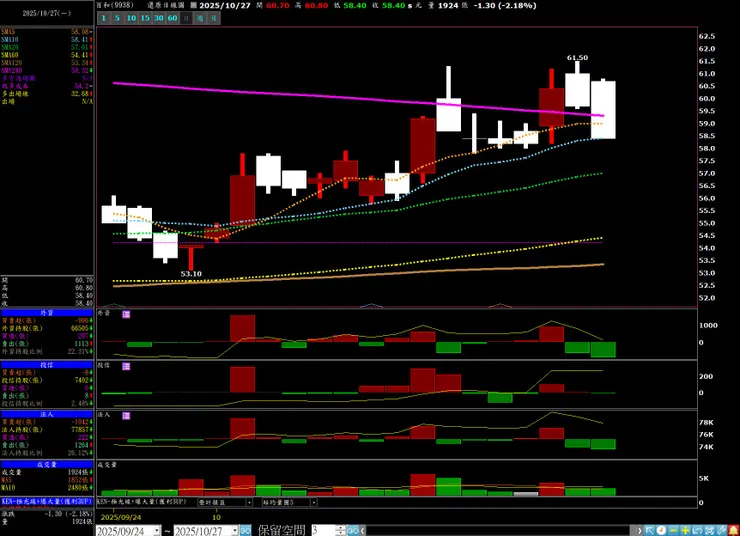Click the 外資 blue panel header
The width and height of the screenshot is (740, 536).
[x=47, y=313]
